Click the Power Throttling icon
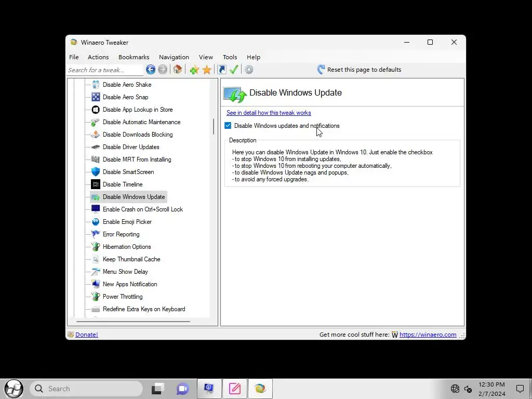Image resolution: width=532 pixels, height=399 pixels. pyautogui.click(x=96, y=297)
